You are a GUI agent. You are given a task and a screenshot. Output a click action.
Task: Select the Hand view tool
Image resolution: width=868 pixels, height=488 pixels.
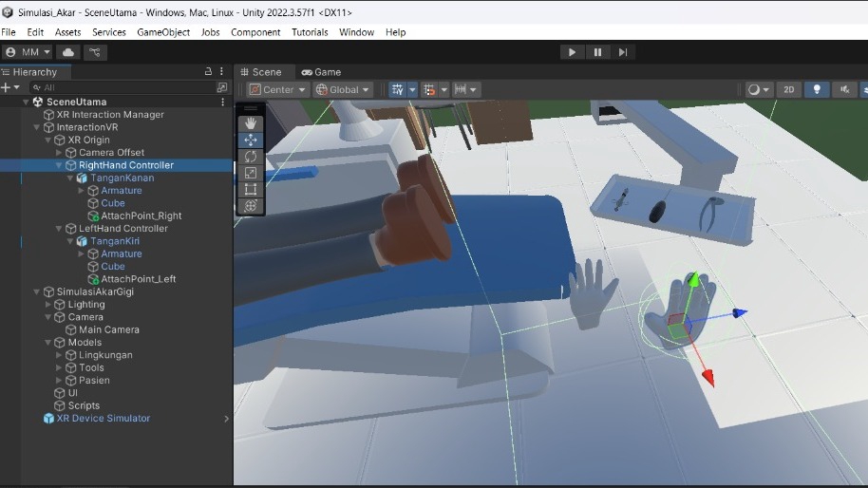click(x=251, y=123)
